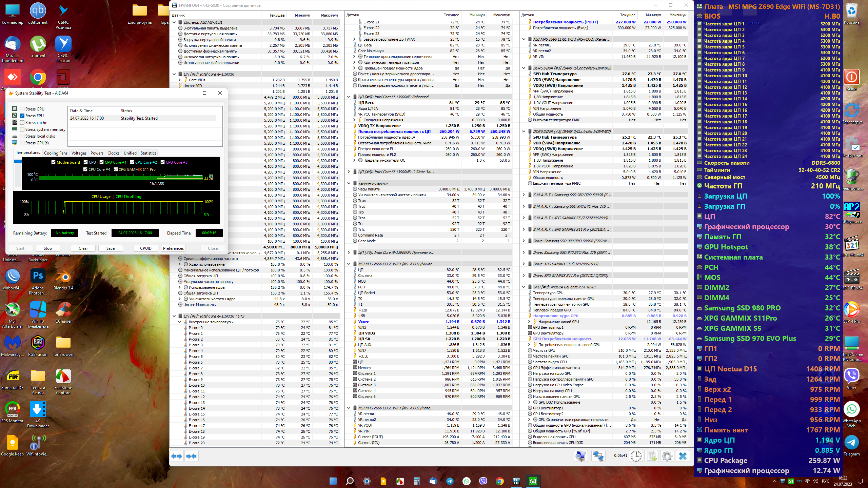Uncheck the Stress FPU checkbox
This screenshot has height=488, width=868.
(22, 116)
